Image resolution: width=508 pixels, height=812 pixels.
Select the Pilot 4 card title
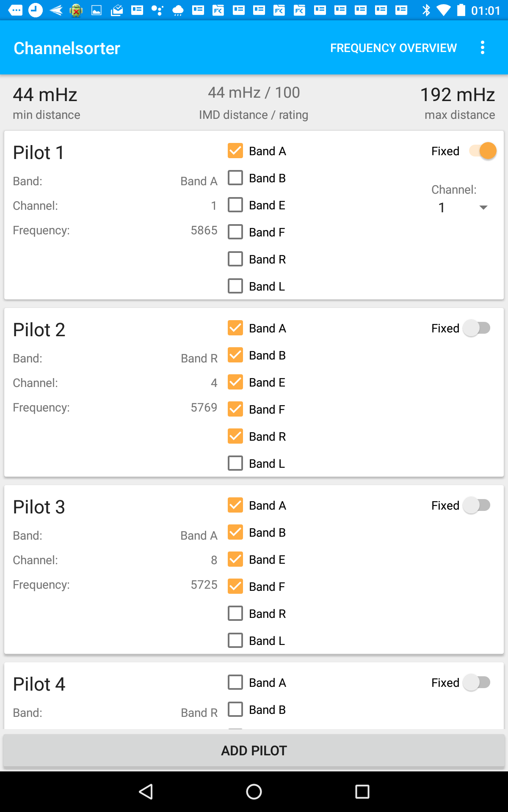[x=39, y=684]
